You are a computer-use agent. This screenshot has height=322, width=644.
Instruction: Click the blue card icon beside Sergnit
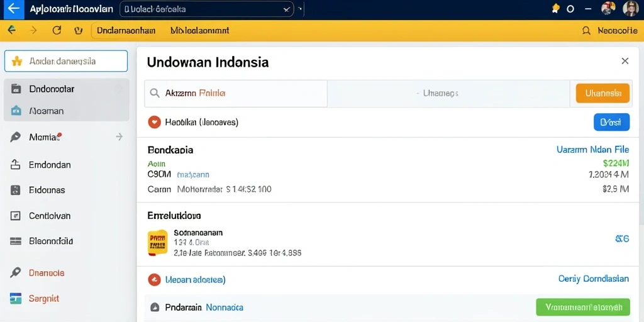tap(15, 298)
